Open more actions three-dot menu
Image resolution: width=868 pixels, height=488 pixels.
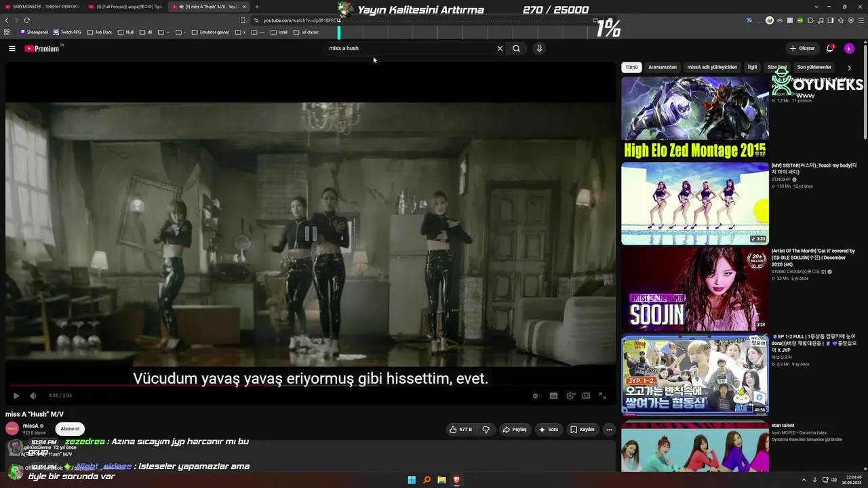coord(609,429)
